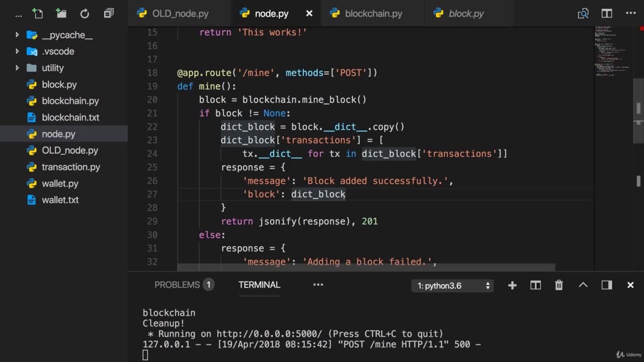Open editor more actions menu
The width and height of the screenshot is (644, 362).
click(x=630, y=14)
